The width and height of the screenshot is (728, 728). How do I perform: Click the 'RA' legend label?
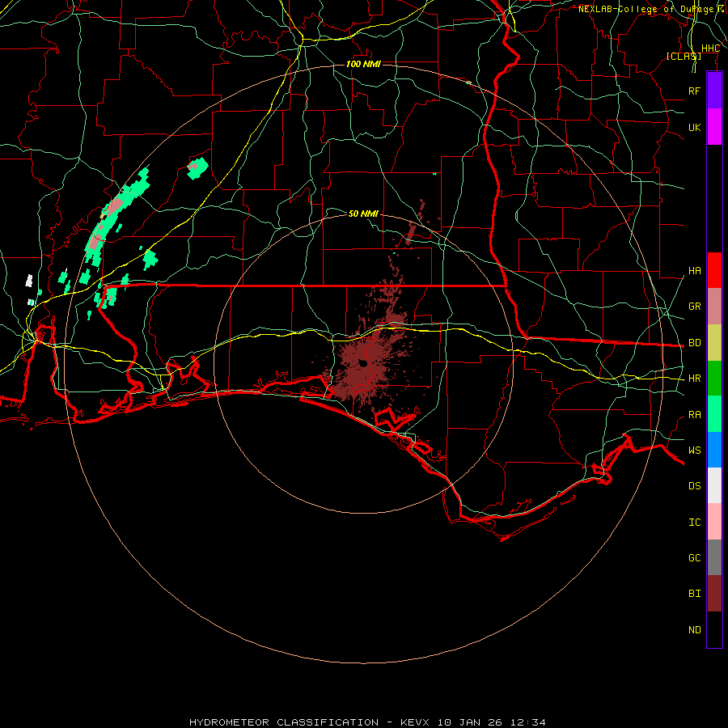pyautogui.click(x=694, y=415)
